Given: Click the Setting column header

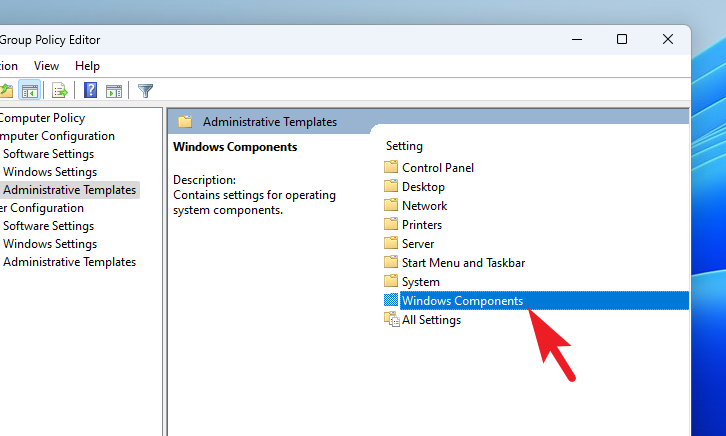Looking at the screenshot, I should click(x=404, y=146).
